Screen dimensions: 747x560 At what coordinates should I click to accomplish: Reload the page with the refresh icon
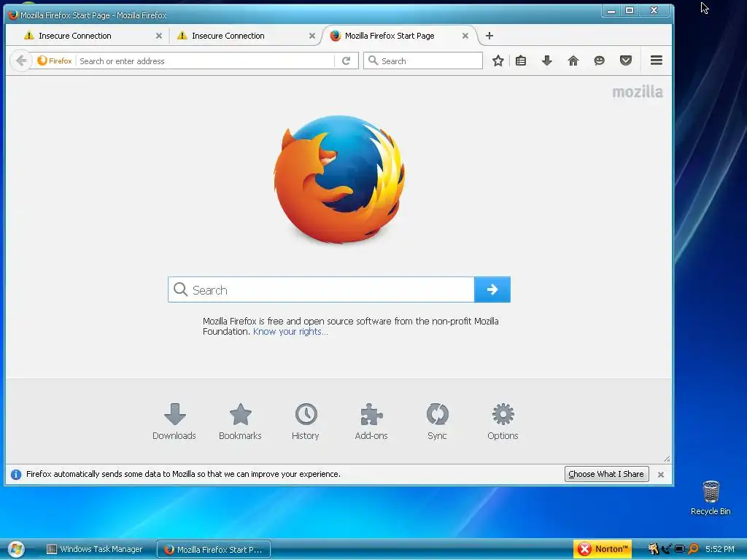pyautogui.click(x=347, y=61)
